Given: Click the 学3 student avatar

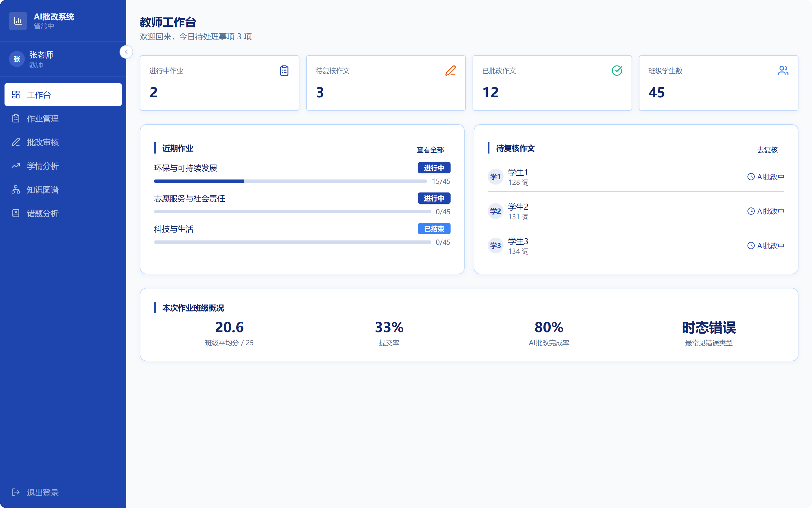Looking at the screenshot, I should pyautogui.click(x=495, y=246).
